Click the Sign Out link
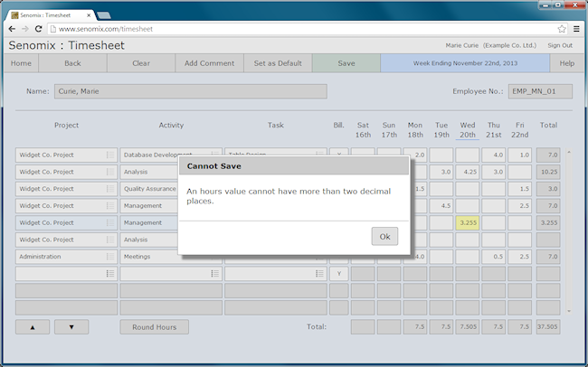Viewport: 588px width, 367px height. [560, 45]
